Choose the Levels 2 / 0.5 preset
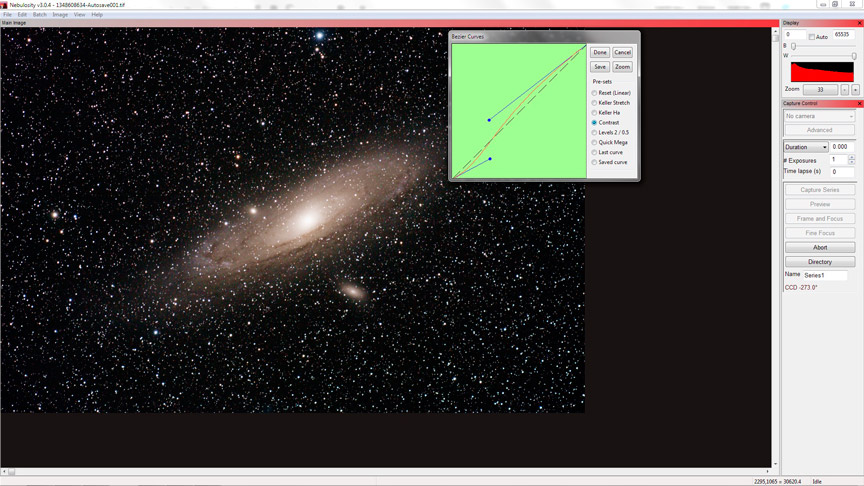Viewport: 864px width, 486px height. pos(594,132)
